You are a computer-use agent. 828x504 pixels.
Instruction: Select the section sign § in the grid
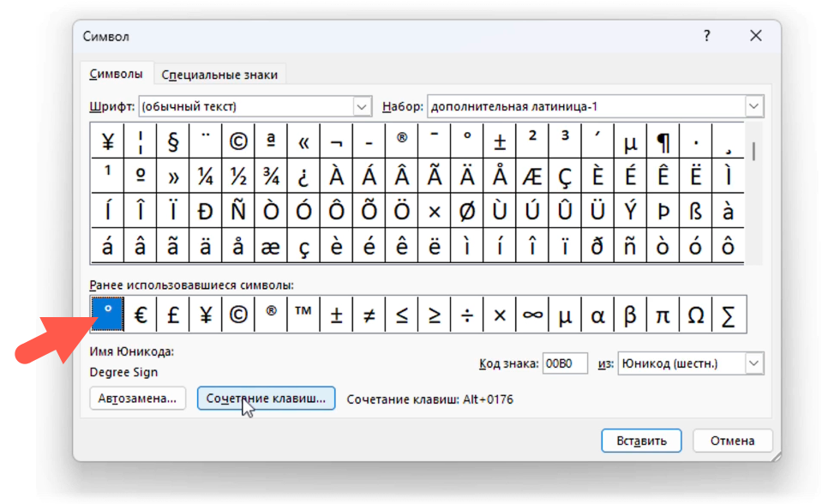172,141
